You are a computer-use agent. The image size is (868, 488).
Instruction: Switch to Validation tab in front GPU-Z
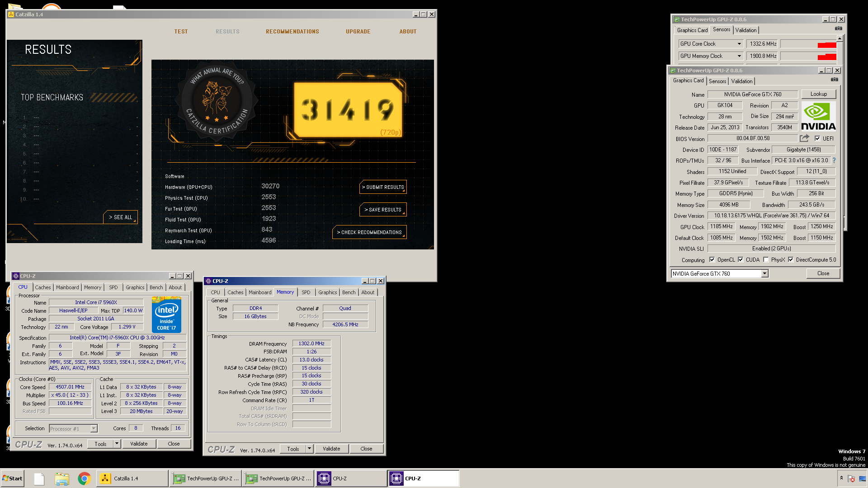pos(742,81)
